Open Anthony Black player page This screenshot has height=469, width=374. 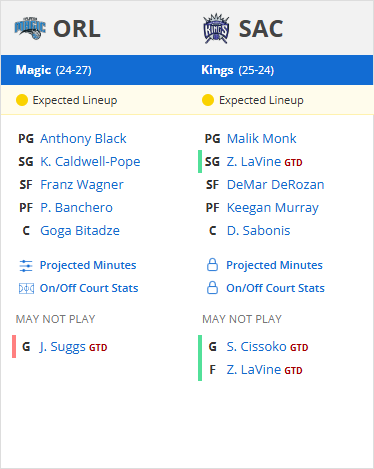[x=83, y=139]
